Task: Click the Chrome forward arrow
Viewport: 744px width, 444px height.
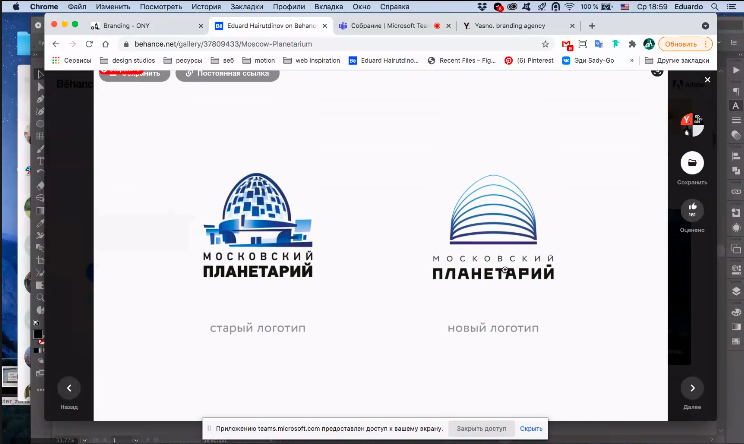Action: click(x=73, y=44)
